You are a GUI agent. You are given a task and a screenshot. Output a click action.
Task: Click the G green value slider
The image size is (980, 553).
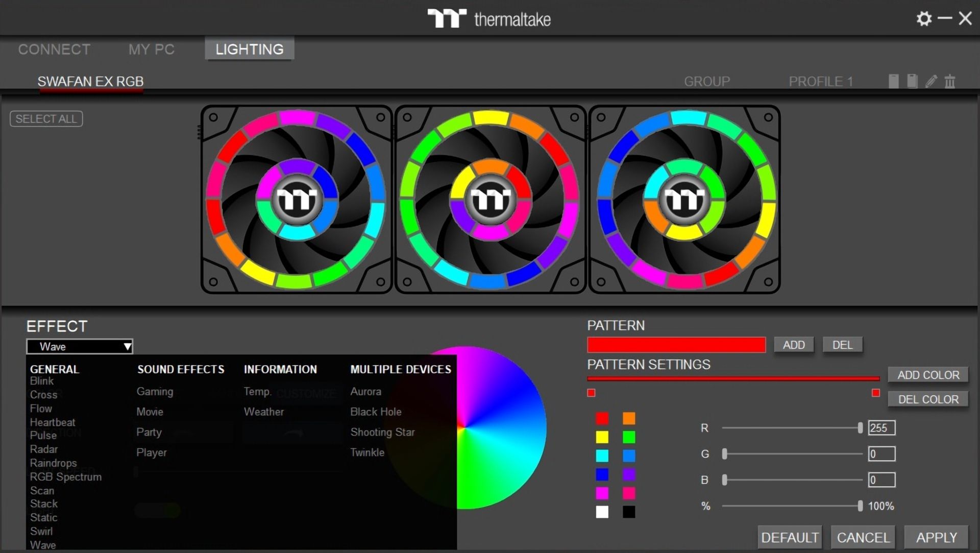(x=792, y=453)
